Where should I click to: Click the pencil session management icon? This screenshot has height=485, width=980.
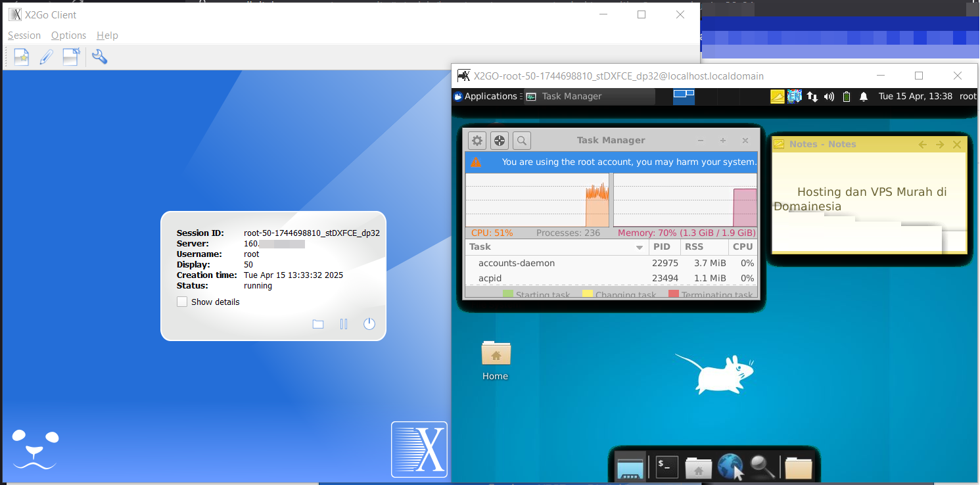click(46, 57)
